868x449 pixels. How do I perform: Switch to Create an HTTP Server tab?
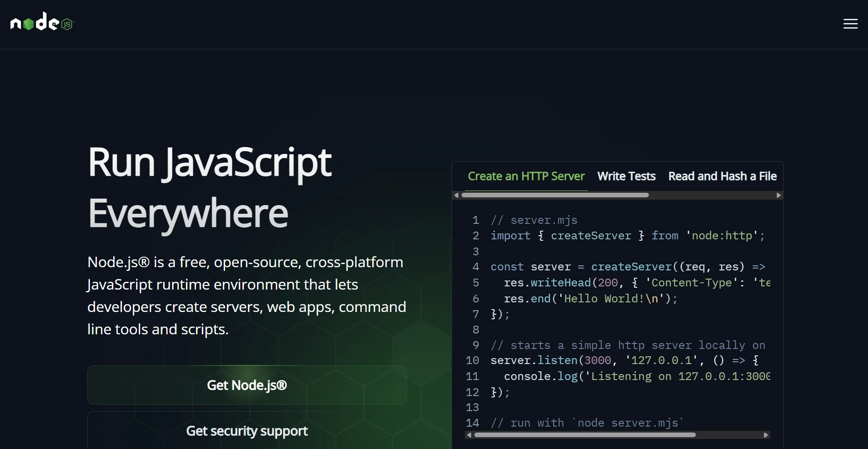click(x=526, y=176)
